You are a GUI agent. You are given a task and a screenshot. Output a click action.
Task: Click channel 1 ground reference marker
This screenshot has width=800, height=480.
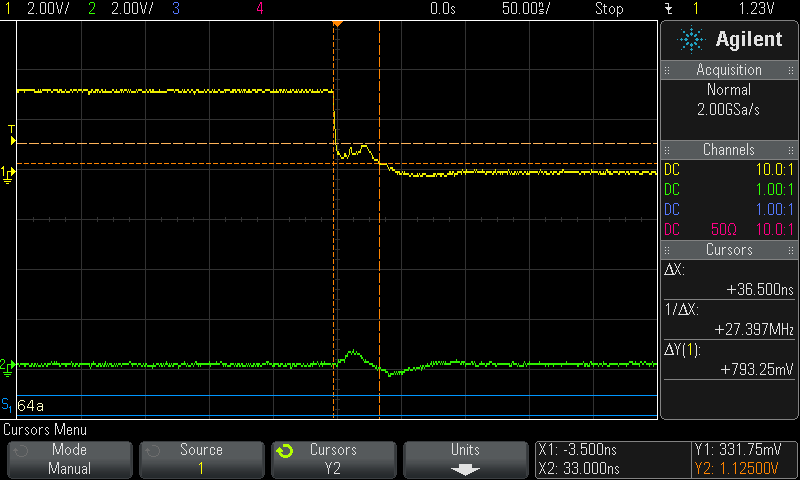[x=8, y=174]
